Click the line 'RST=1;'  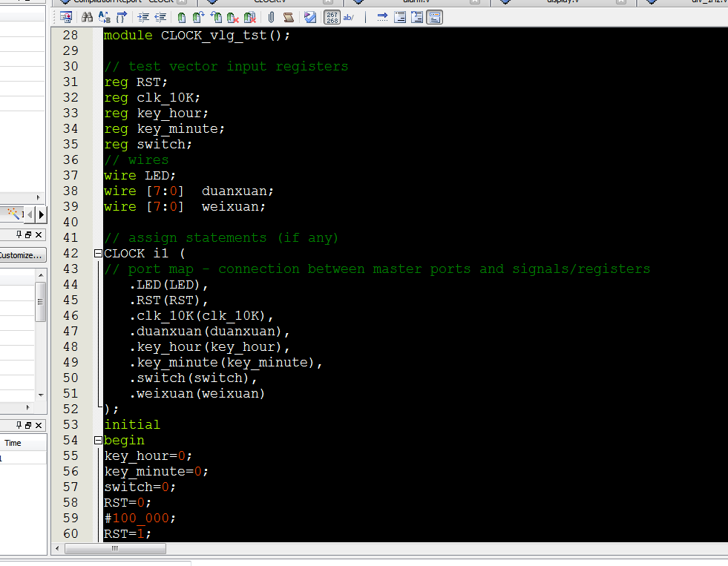[128, 534]
